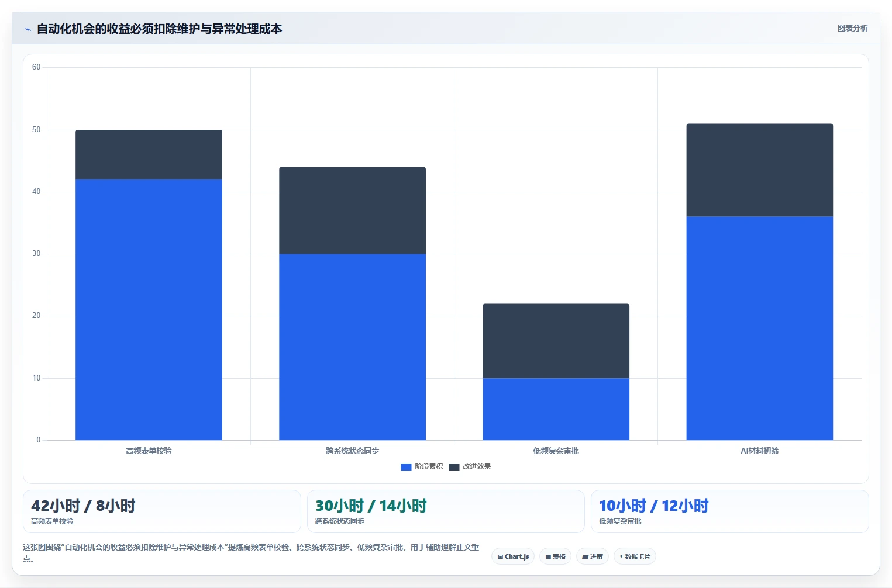Viewport: 892px width, 588px height.
Task: Click the 跨系统状态同步 caption in the second card
Action: [x=339, y=521]
